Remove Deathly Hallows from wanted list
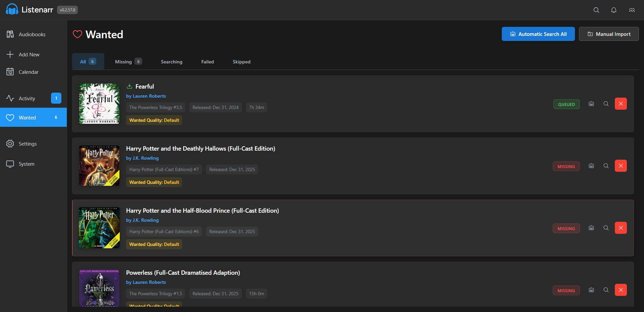The width and height of the screenshot is (644, 312). point(621,166)
